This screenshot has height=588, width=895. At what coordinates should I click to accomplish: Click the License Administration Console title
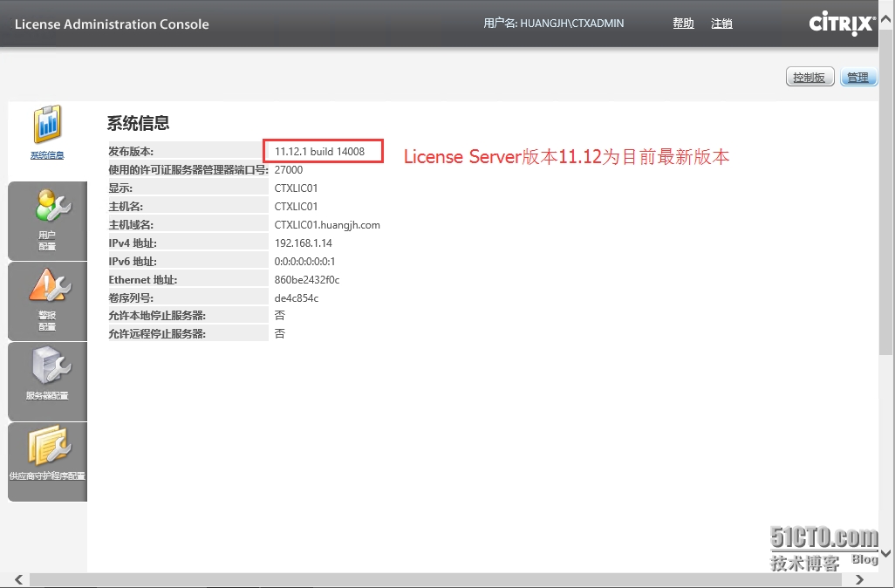tap(111, 24)
